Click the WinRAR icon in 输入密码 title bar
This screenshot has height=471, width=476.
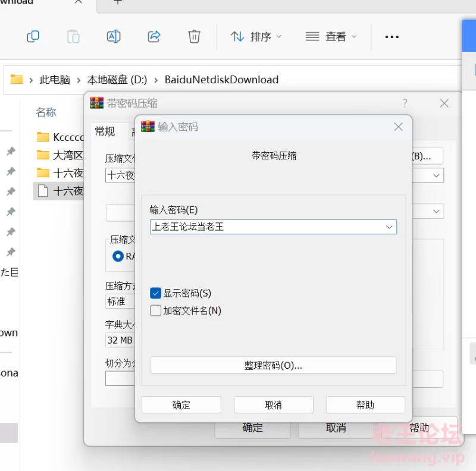148,127
